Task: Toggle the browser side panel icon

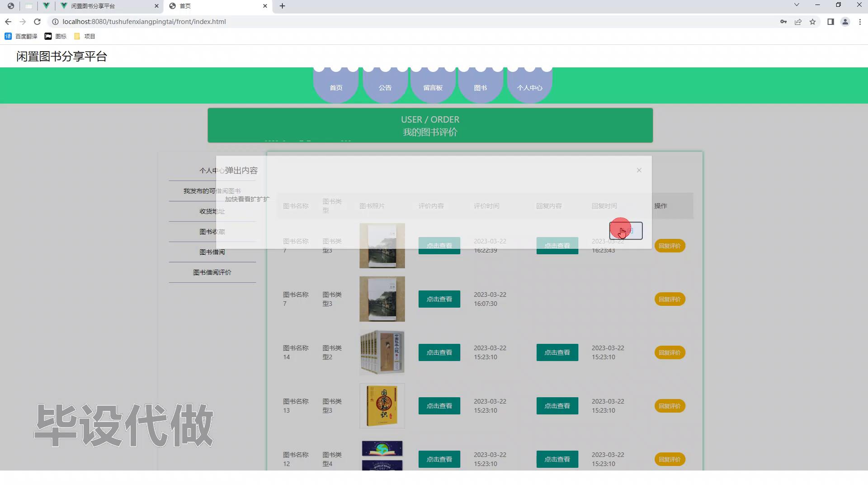Action: pos(830,22)
